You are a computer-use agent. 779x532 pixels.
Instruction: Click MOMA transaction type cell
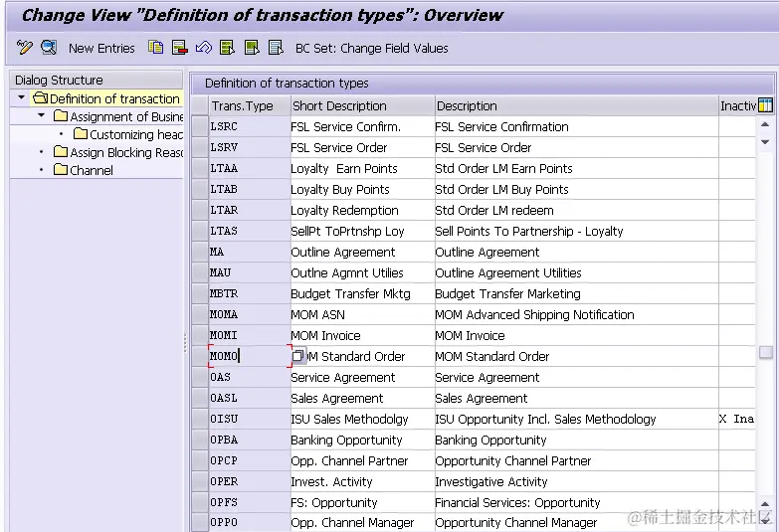tap(250, 314)
